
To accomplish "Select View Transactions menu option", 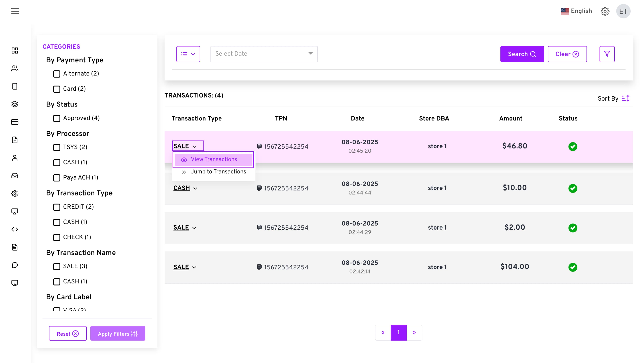I will (x=213, y=159).
